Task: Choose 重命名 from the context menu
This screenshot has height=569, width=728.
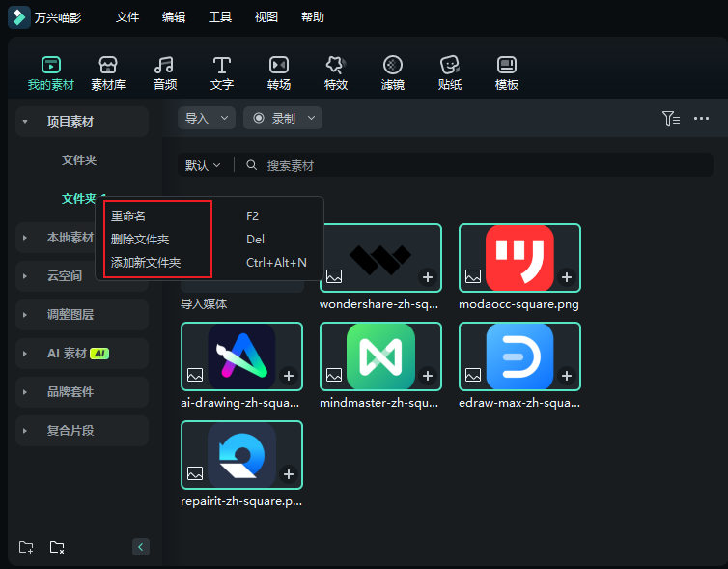Action: tap(209, 216)
